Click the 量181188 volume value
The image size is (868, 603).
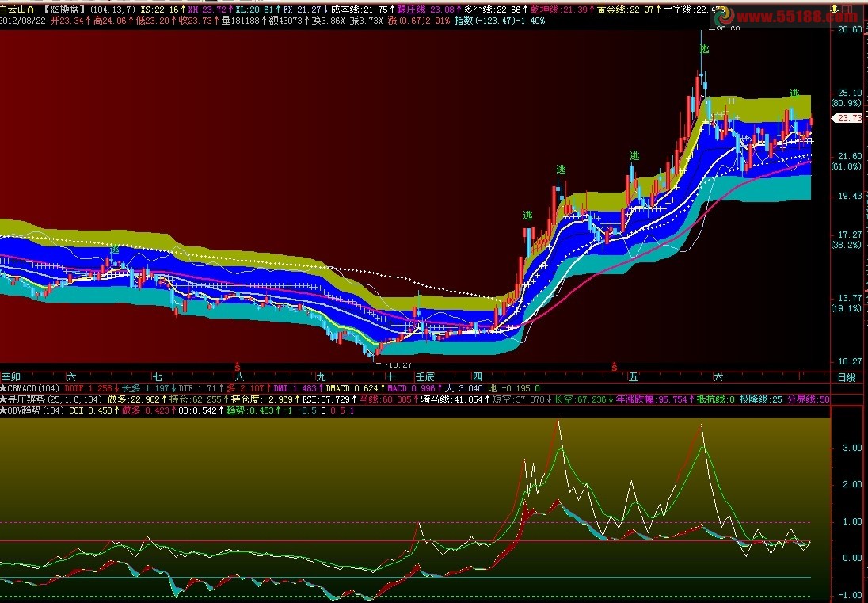[240, 21]
